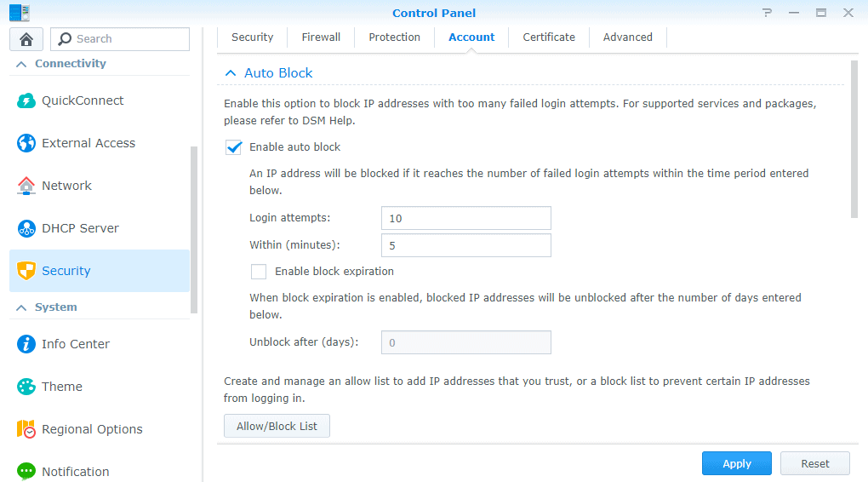Image resolution: width=868 pixels, height=482 pixels.
Task: Switch to the Certificate tab
Action: point(549,37)
